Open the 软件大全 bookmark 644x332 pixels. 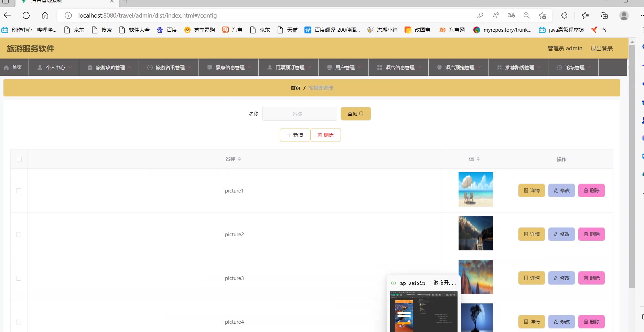click(134, 30)
